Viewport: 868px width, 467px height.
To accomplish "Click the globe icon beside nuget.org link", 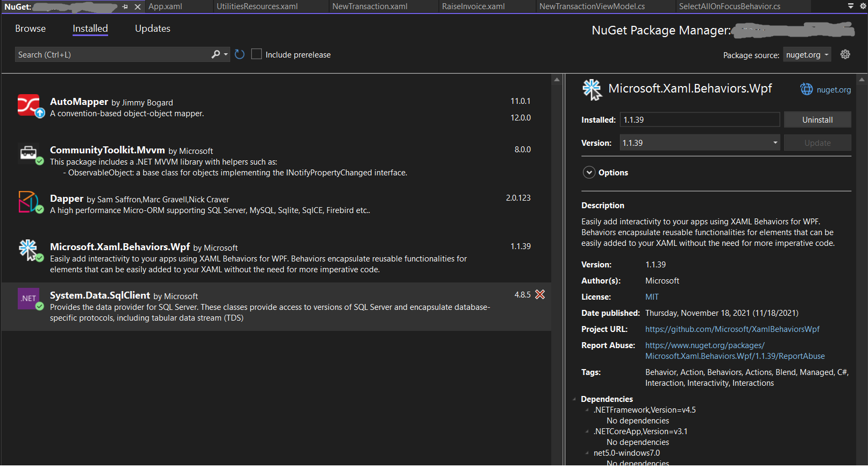I will [806, 89].
